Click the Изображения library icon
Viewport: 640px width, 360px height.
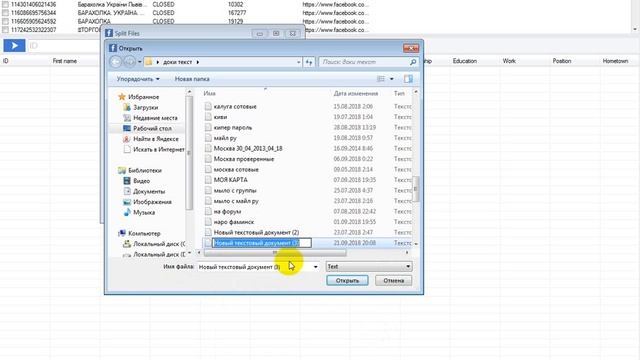pos(127,202)
